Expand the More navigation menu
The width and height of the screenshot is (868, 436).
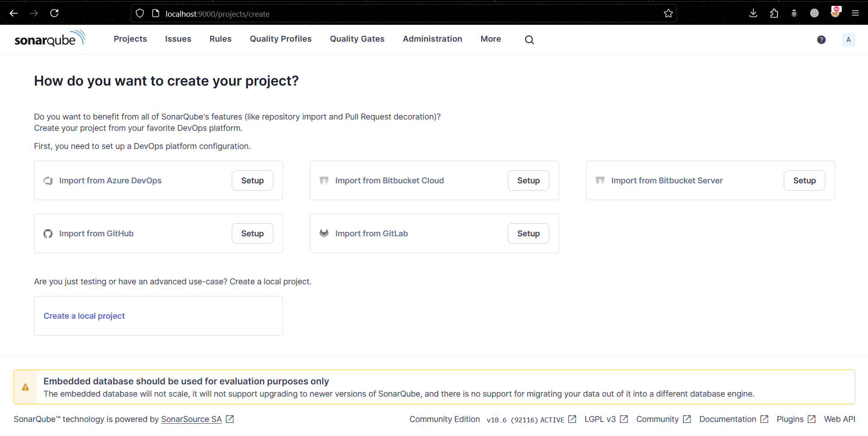pos(491,39)
